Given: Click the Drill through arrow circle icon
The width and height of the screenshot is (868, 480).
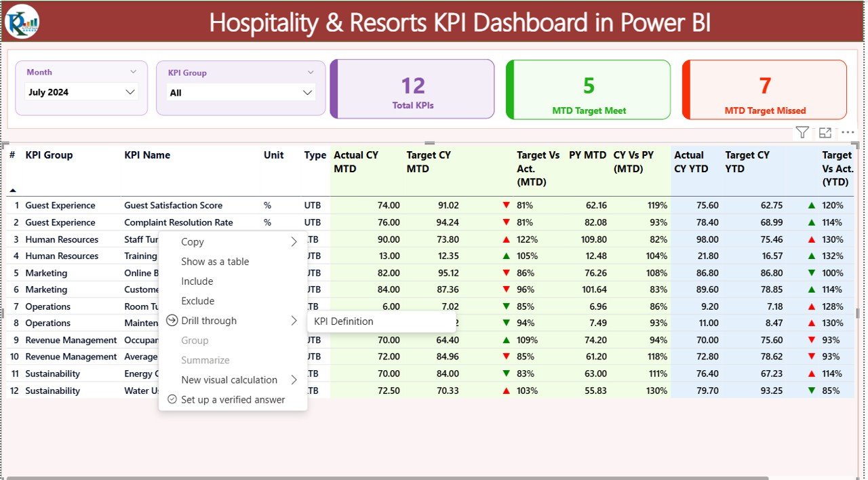Looking at the screenshot, I should [x=172, y=321].
